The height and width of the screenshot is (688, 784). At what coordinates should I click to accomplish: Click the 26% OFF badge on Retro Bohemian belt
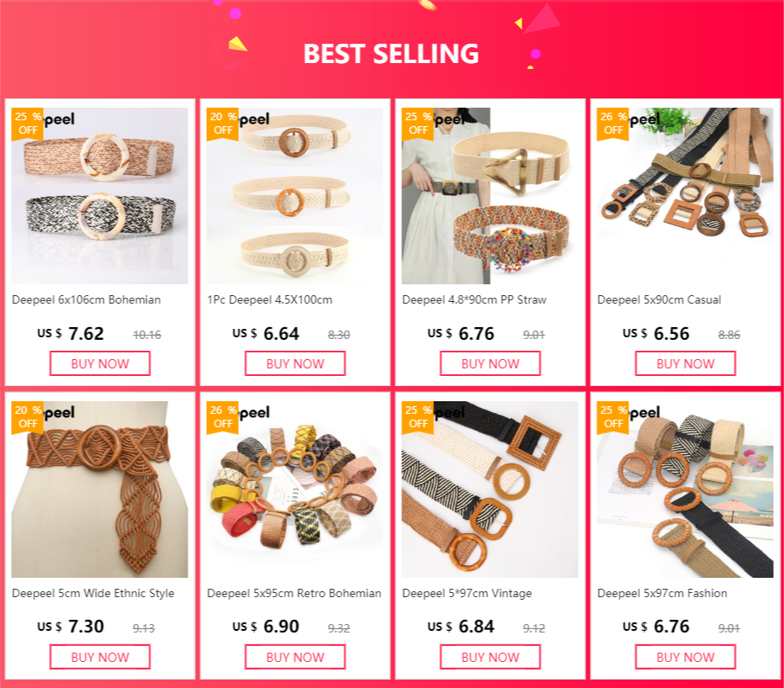[x=222, y=417]
